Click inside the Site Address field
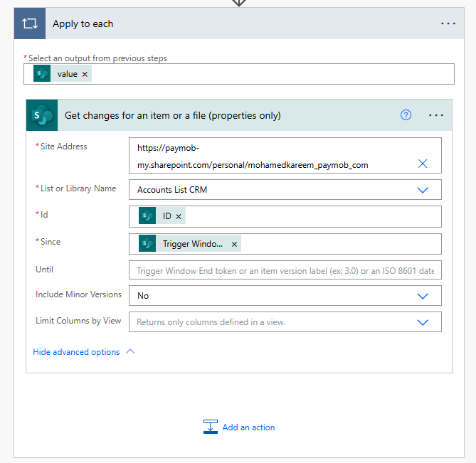This screenshot has height=463, width=476. point(285,156)
